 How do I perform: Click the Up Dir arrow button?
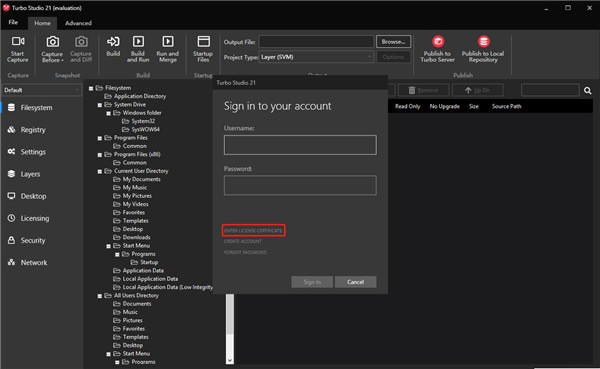click(x=478, y=90)
